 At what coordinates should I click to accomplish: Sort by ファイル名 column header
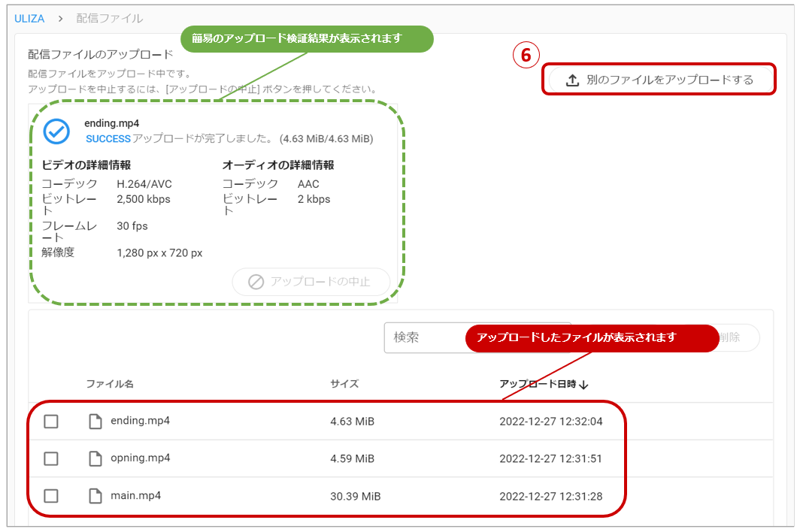click(109, 384)
